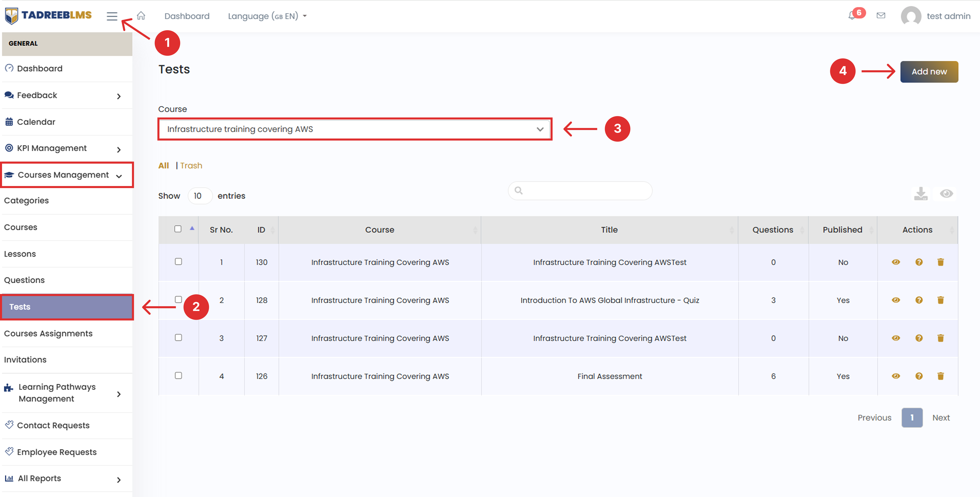Click the Dashboard link in top bar
The height and width of the screenshot is (497, 980).
[x=187, y=16]
